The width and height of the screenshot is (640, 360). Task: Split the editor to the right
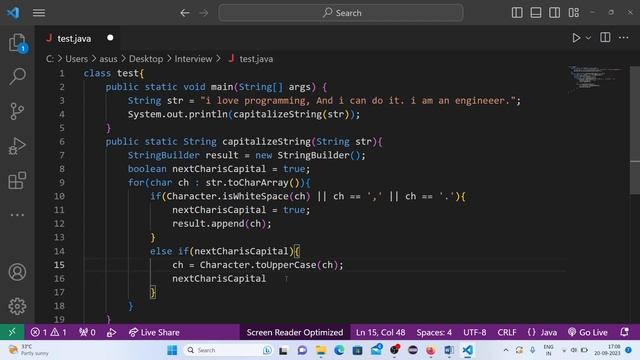coord(605,38)
